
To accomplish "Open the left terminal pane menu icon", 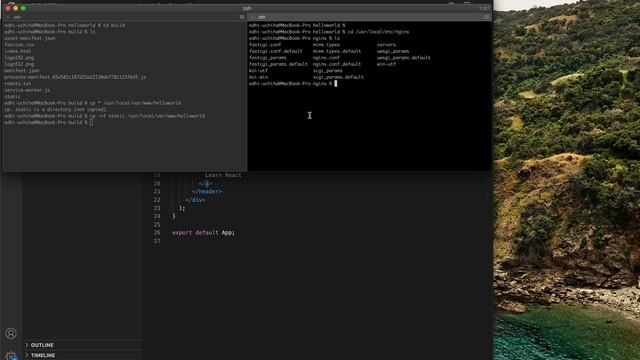I will pos(242,17).
